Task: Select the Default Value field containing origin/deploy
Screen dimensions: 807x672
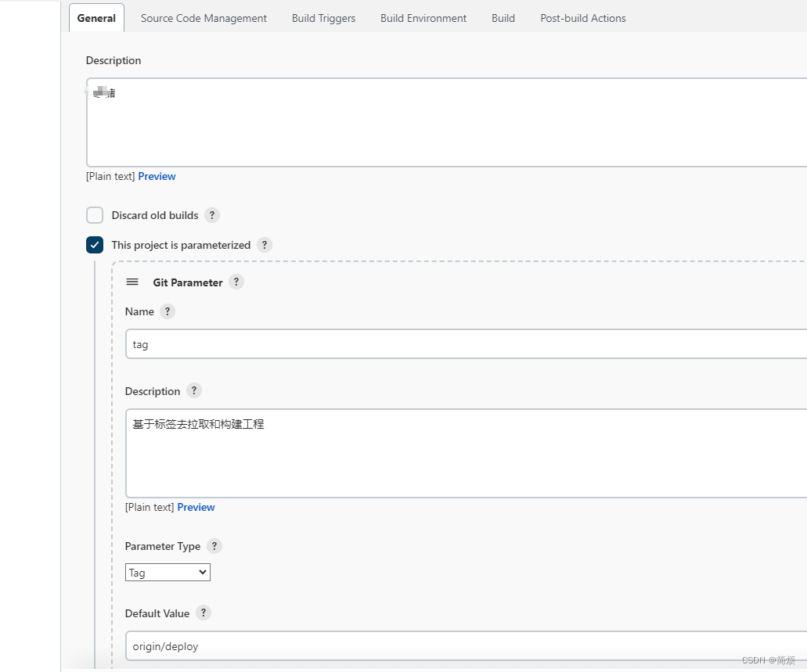Action: 313,646
